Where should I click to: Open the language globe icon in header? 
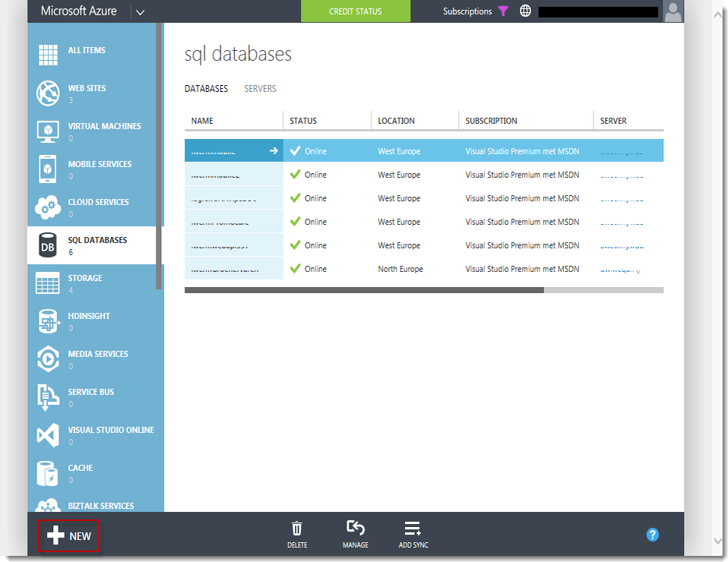point(525,11)
